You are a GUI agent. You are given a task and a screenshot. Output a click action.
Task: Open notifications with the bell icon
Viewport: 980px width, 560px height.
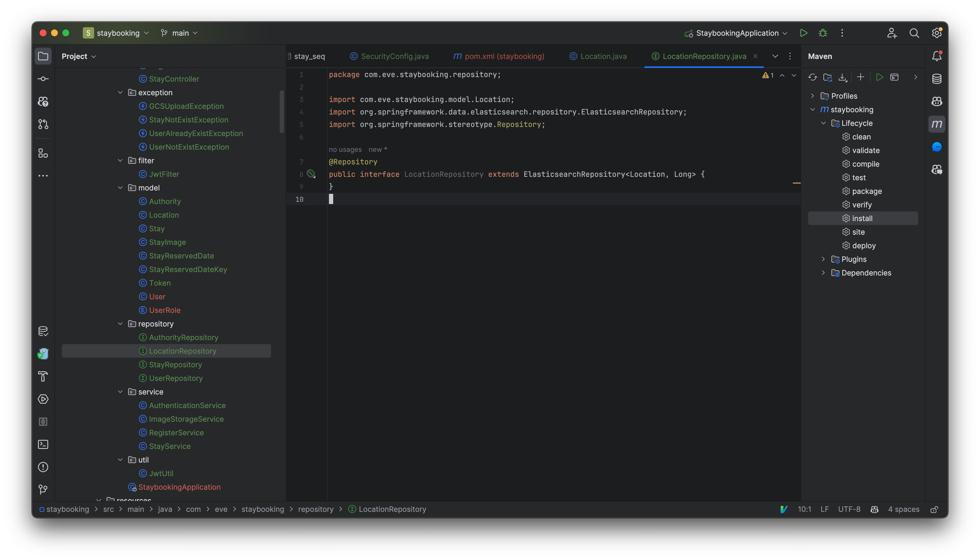[x=937, y=56]
